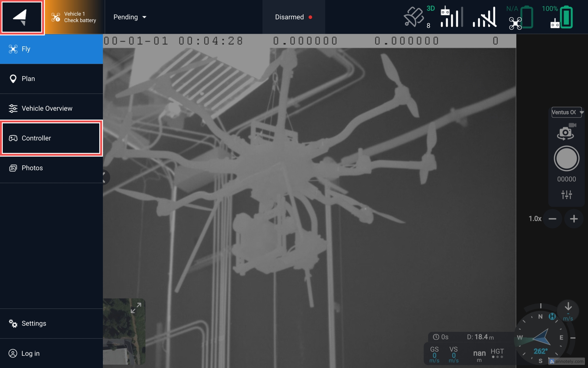
Task: Click Vehicle 1 Check battery warning
Action: tap(74, 17)
